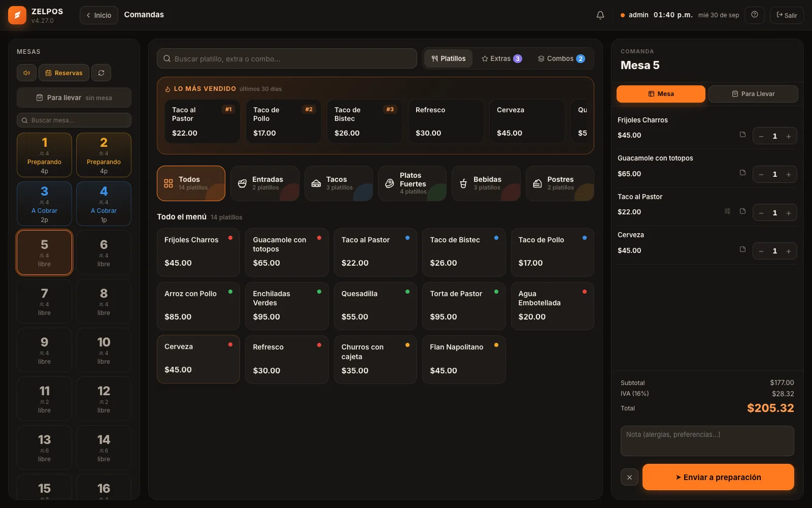Decrease Guacamole con totopos quantity with minus

pyautogui.click(x=761, y=174)
